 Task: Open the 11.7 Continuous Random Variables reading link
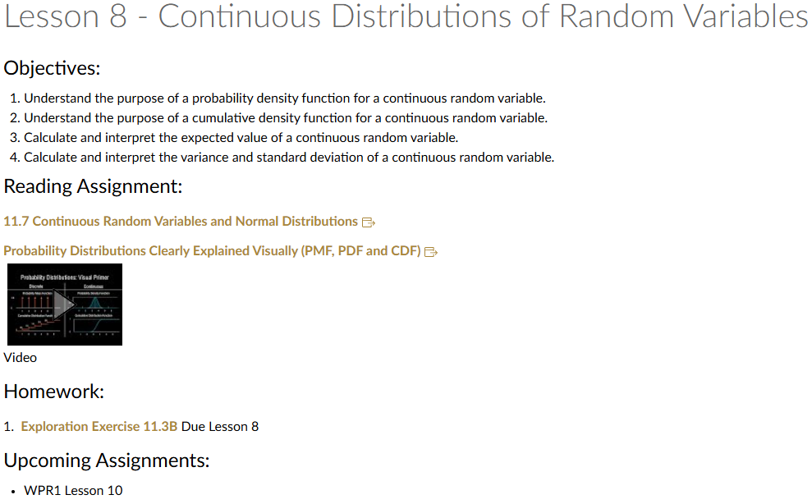pos(181,222)
